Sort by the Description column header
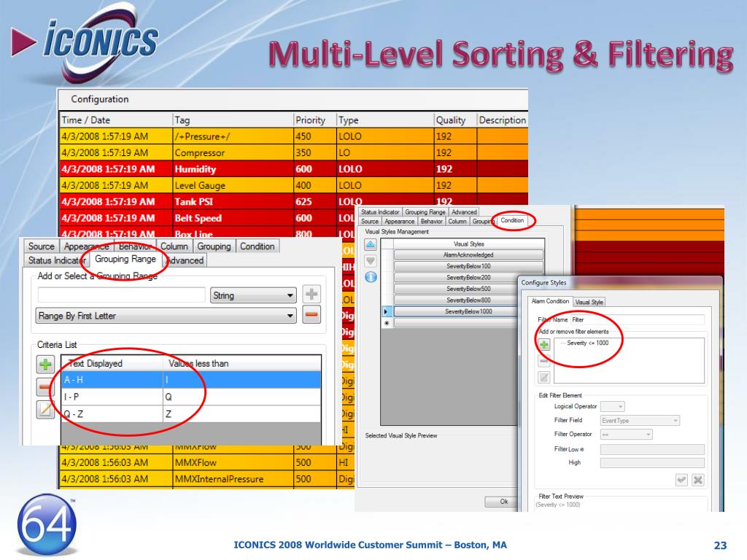Screen dimensions: 747x560 503,120
